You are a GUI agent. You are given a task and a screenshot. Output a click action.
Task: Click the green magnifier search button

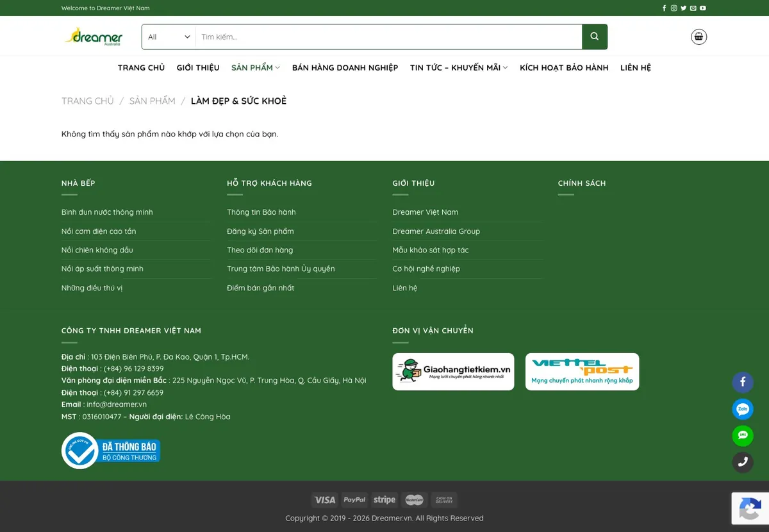(595, 37)
